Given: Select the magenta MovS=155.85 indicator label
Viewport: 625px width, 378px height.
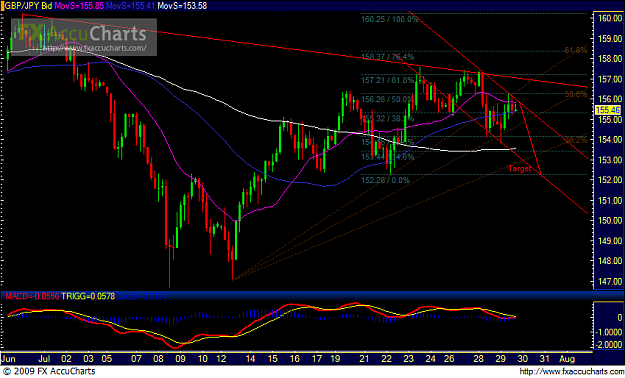Looking at the screenshot, I should point(79,6).
